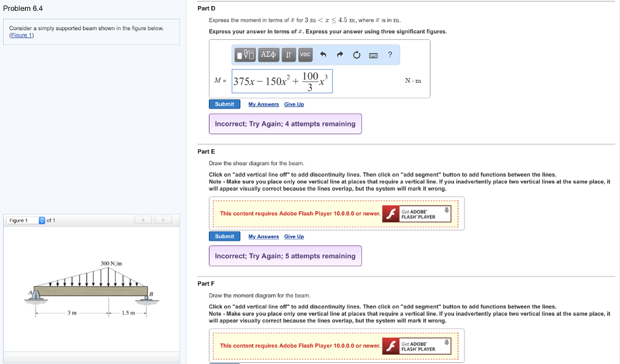620x364 pixels.
Task: Go to the next figure
Action: pos(162,220)
